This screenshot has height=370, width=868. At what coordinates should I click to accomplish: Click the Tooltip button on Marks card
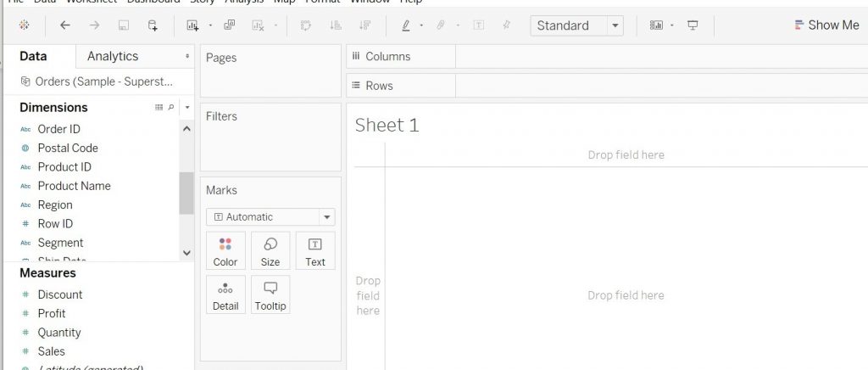[x=270, y=294]
